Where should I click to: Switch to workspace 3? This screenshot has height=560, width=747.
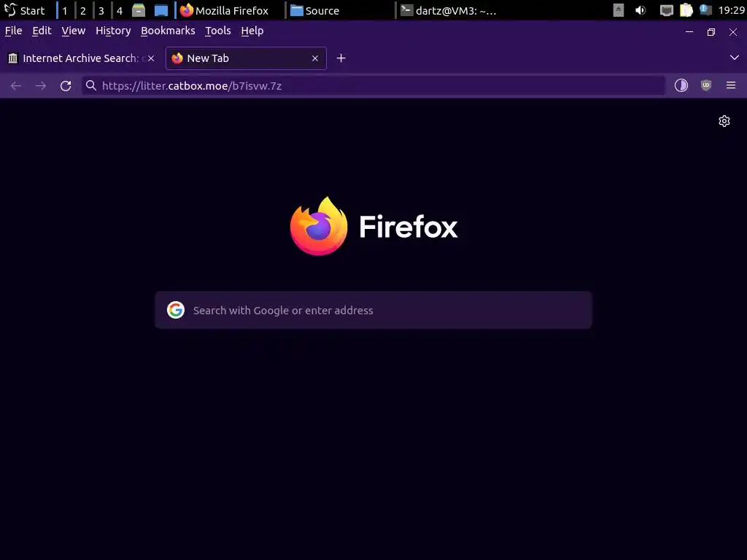(x=101, y=10)
